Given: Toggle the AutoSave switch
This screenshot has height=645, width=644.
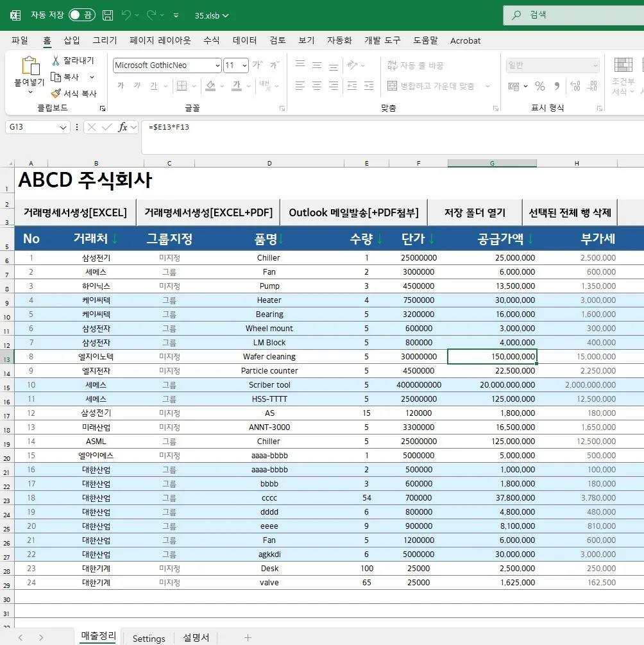Looking at the screenshot, I should coord(81,15).
